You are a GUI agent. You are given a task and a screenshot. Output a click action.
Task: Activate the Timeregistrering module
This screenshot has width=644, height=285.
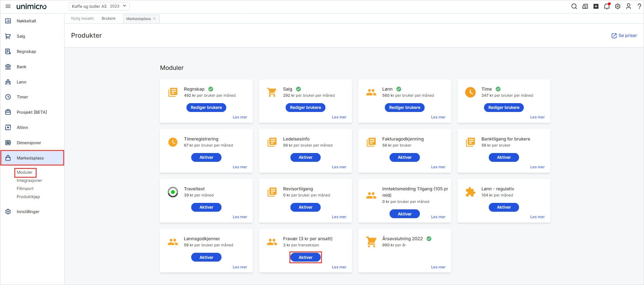[206, 157]
